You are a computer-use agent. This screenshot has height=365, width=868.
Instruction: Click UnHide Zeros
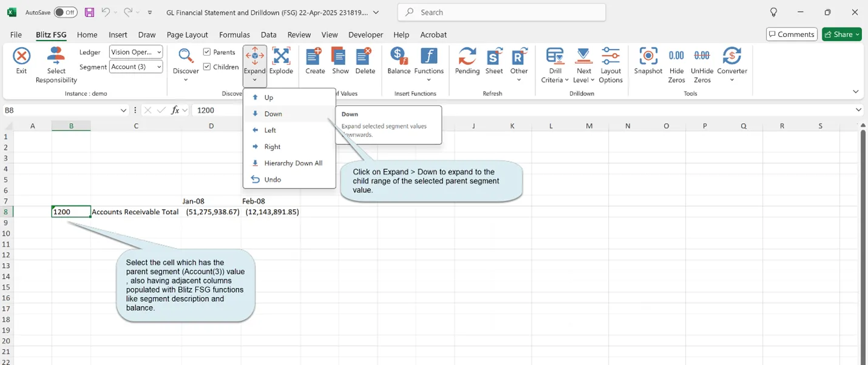pyautogui.click(x=702, y=65)
